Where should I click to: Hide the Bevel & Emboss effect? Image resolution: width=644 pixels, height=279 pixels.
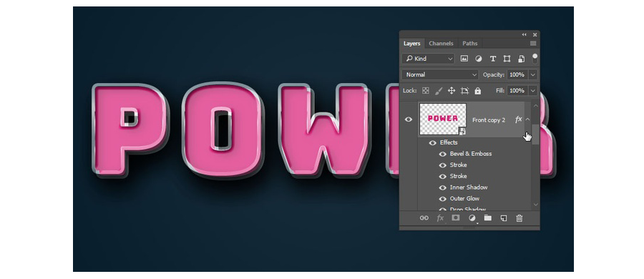coord(442,154)
